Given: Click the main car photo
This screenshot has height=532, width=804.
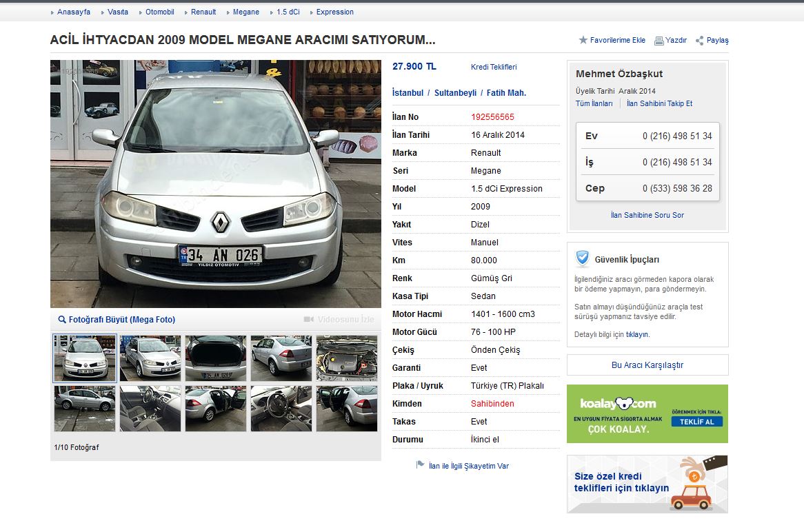Looking at the screenshot, I should pyautogui.click(x=215, y=183).
